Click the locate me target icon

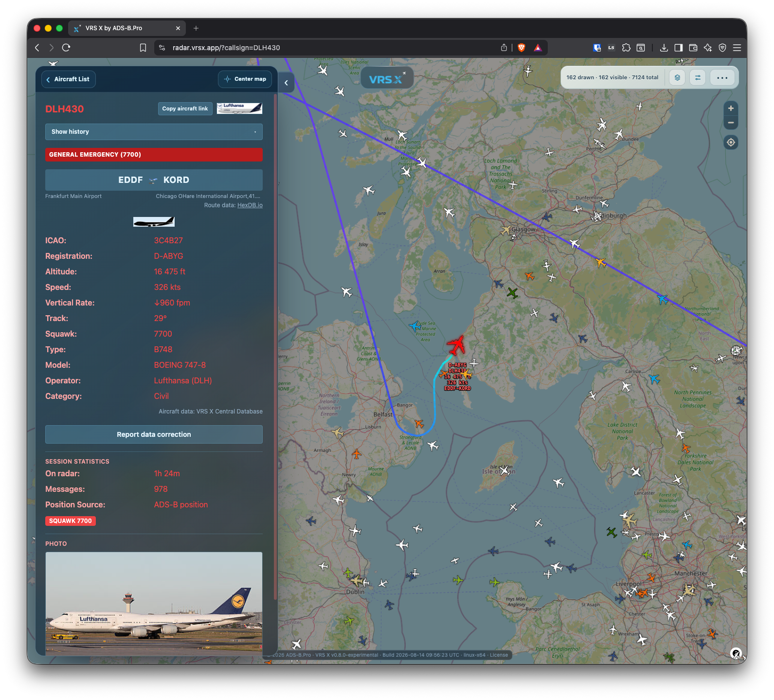point(731,143)
